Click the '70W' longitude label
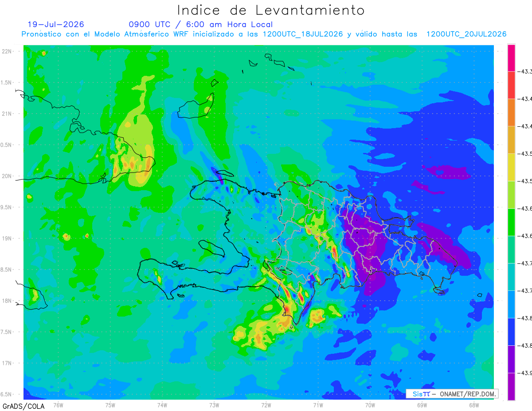532x411 pixels. tap(370, 405)
